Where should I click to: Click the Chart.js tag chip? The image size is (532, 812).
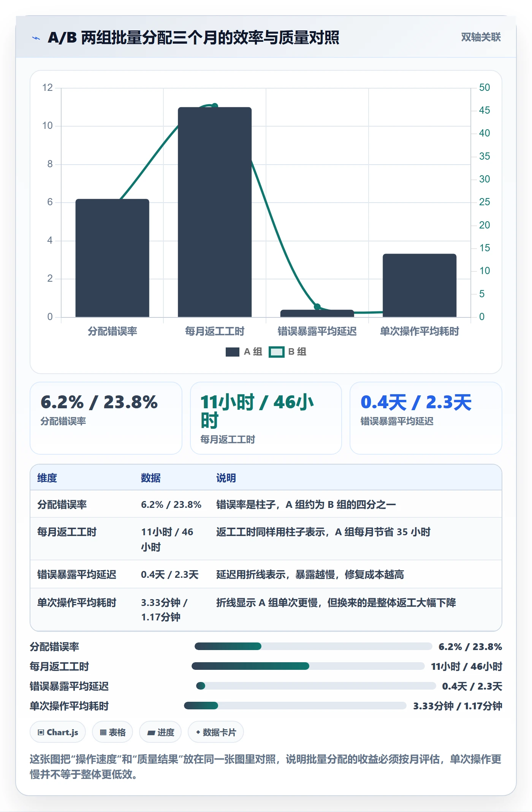pyautogui.click(x=58, y=732)
